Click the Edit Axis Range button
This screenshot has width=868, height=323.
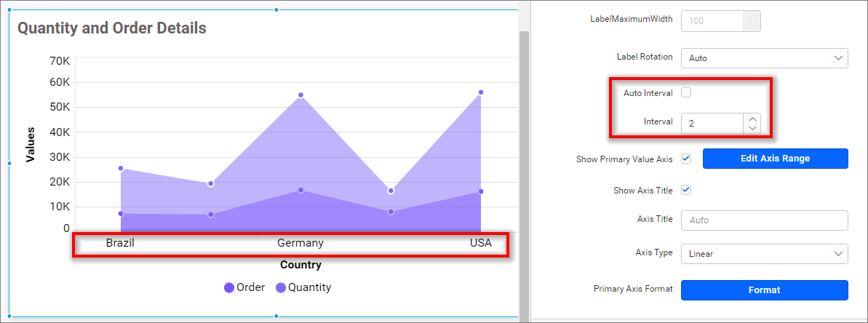pos(775,159)
